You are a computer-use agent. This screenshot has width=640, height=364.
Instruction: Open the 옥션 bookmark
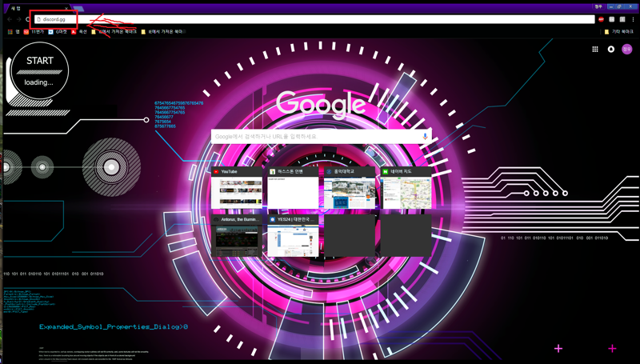click(x=79, y=31)
